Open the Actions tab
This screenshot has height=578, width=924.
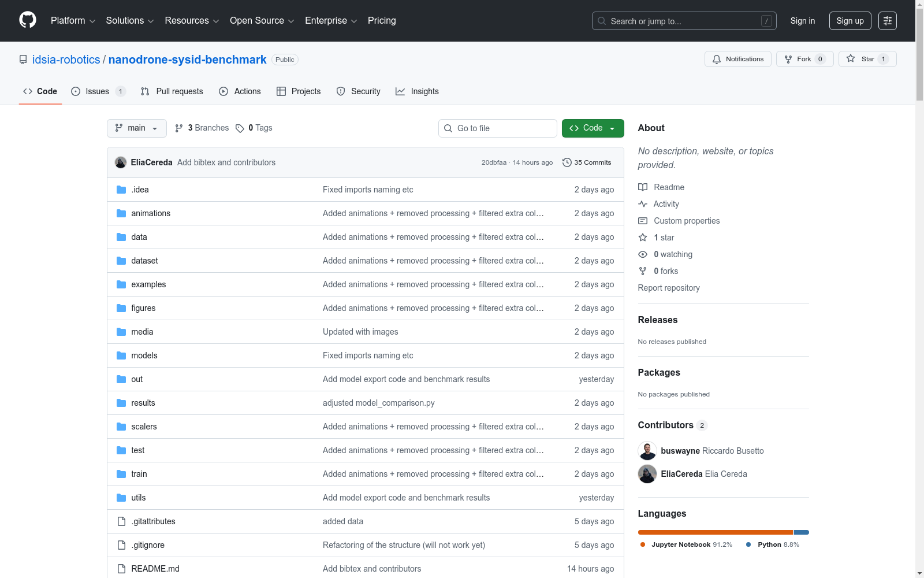coord(240,91)
